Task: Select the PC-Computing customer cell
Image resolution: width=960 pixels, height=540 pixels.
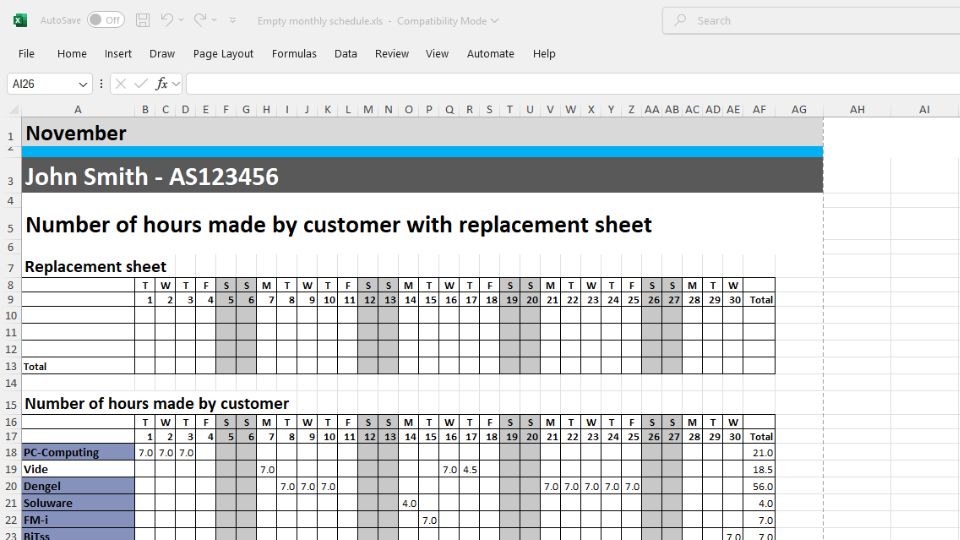Action: tap(78, 452)
